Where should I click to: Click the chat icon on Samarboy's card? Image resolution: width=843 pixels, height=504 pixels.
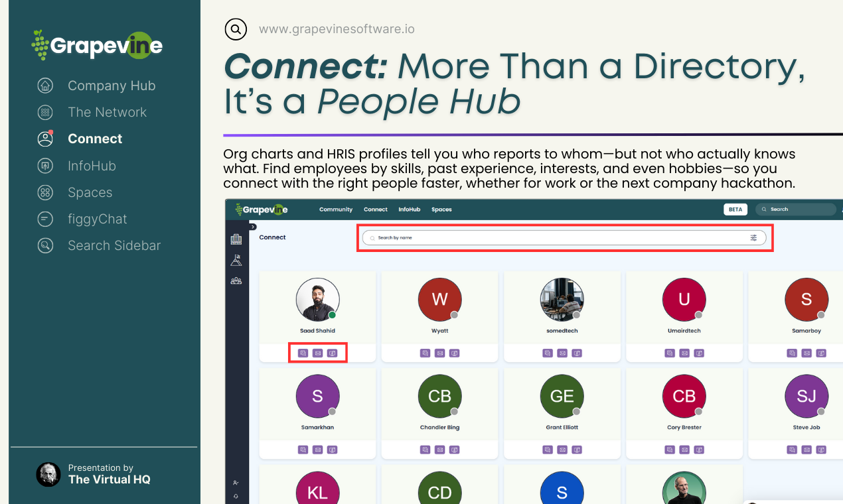(x=791, y=353)
